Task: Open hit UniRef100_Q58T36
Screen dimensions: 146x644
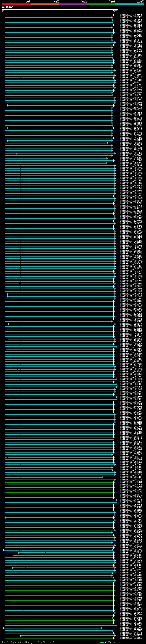Action: point(131,552)
